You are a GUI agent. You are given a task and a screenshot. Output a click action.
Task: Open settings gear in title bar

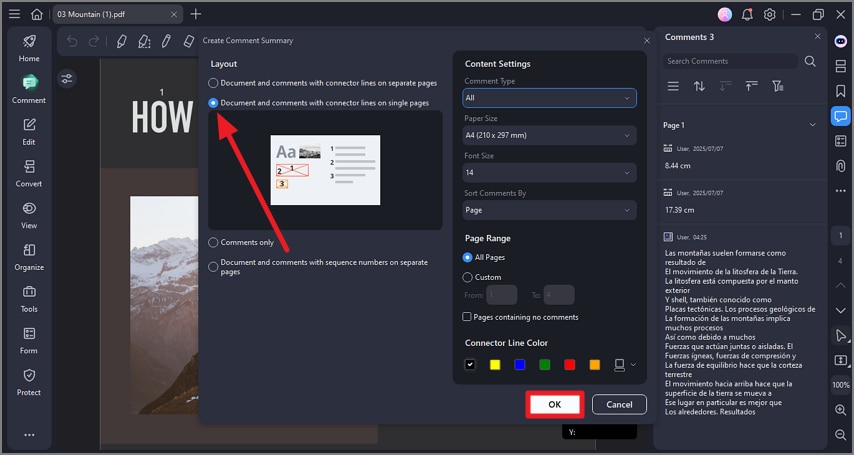coord(769,15)
